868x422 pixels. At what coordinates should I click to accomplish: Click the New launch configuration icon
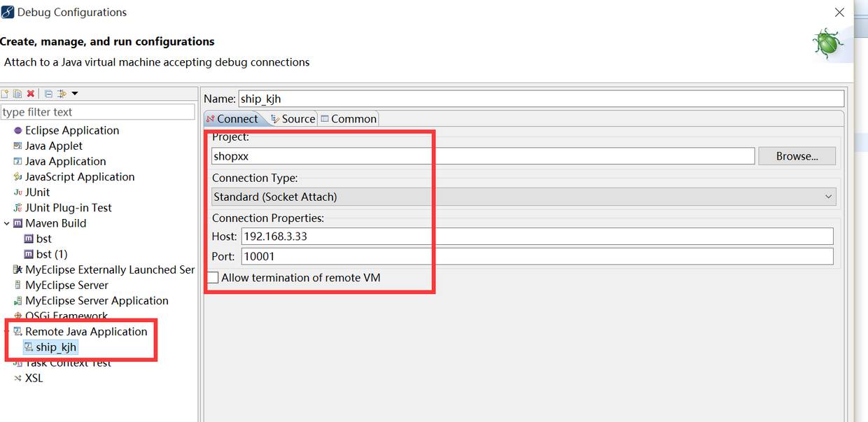[x=6, y=94]
